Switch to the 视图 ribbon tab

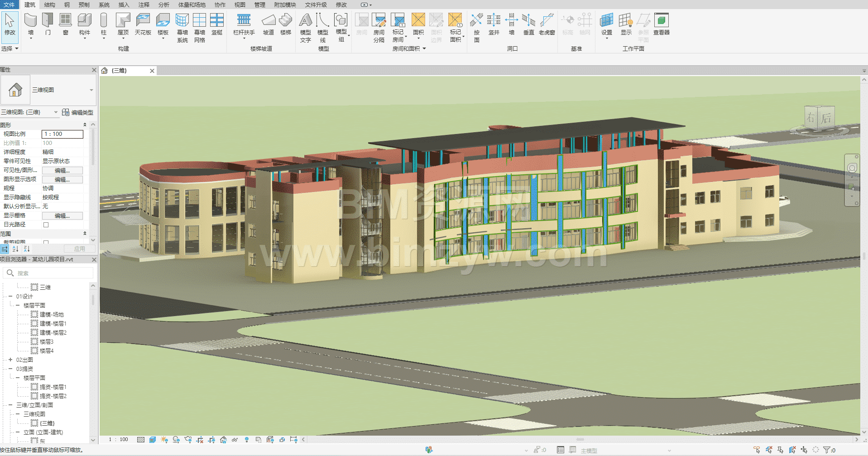click(x=240, y=5)
